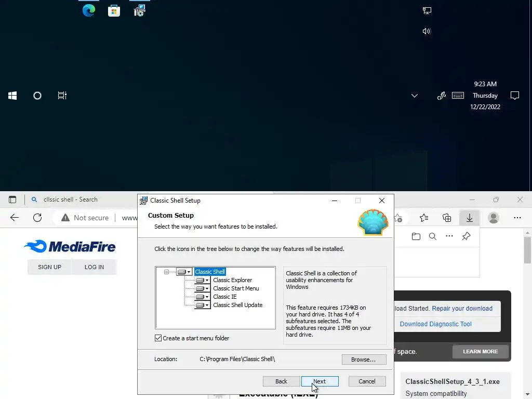
Task: Open Edge Favorites list icon
Action: point(424,218)
